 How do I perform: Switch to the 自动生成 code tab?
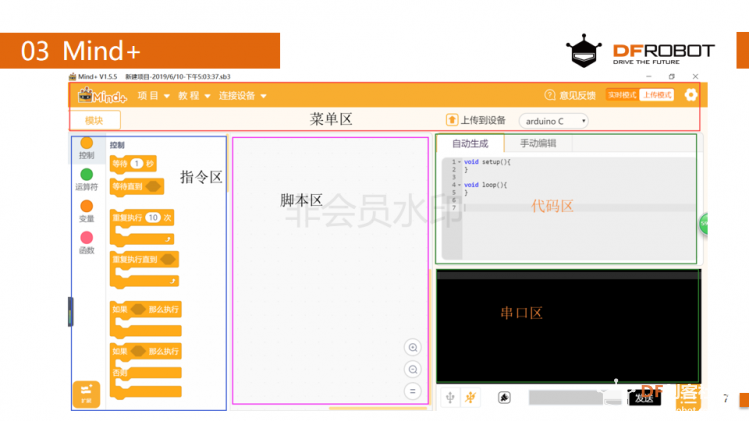[470, 143]
